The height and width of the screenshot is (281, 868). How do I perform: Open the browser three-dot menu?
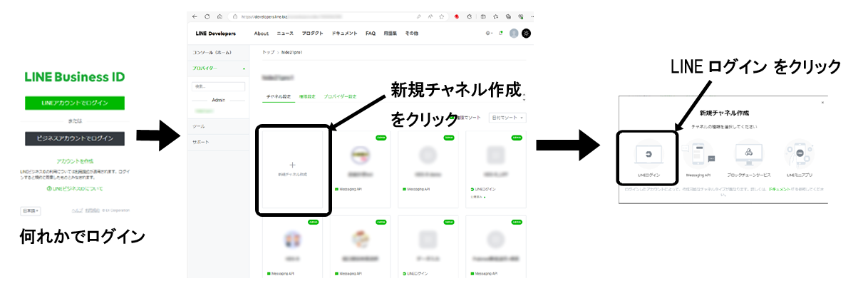point(532,16)
